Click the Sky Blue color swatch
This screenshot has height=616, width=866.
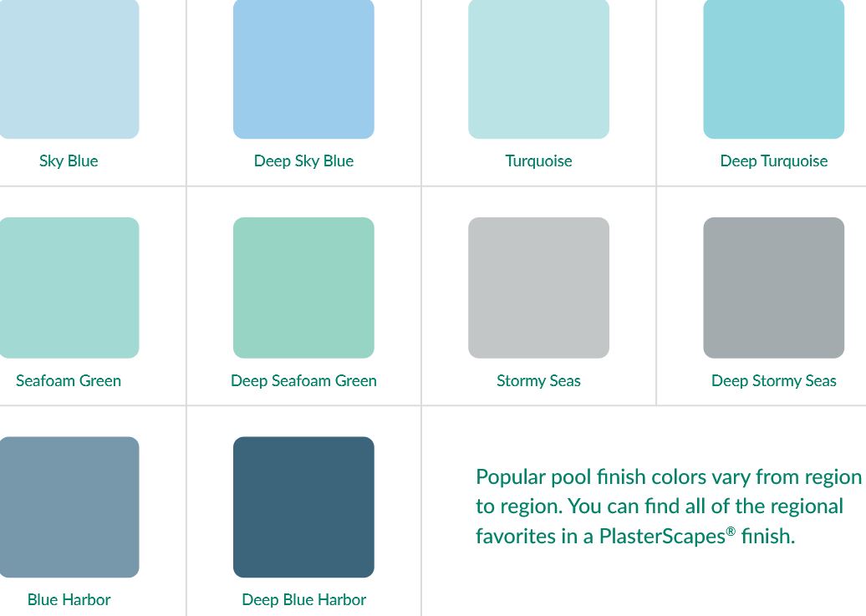click(69, 69)
